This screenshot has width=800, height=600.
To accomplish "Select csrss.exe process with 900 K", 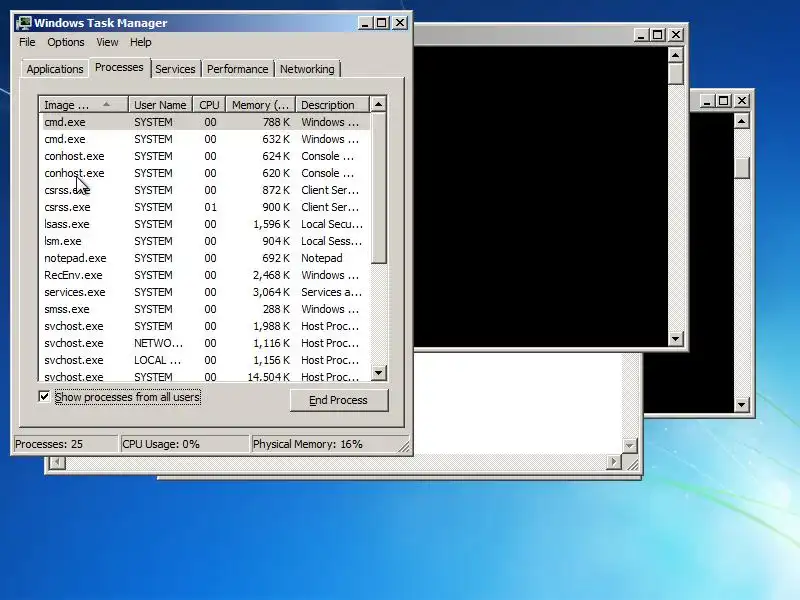I will [x=204, y=207].
